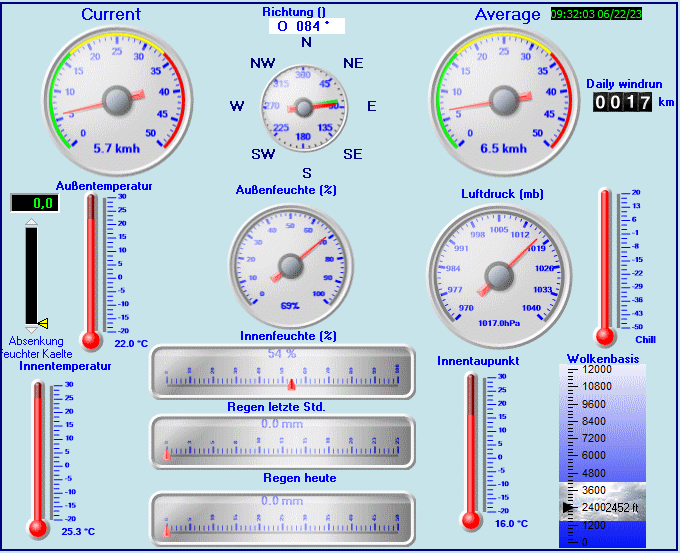Click the SW compass direction label
The width and height of the screenshot is (680, 553).
click(x=263, y=154)
